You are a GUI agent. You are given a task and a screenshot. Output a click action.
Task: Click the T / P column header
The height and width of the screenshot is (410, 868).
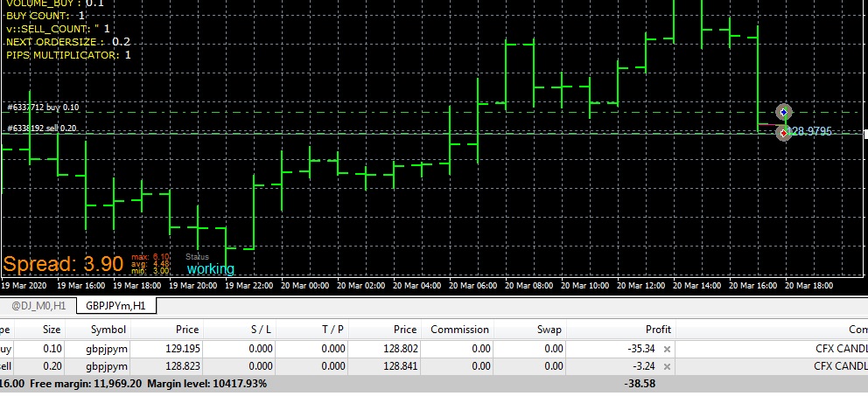pyautogui.click(x=332, y=330)
